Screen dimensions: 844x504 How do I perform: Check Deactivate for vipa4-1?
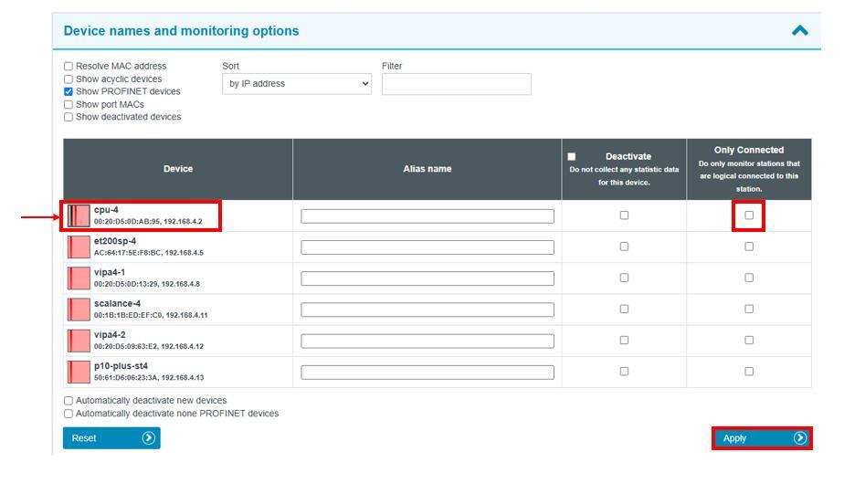[625, 278]
